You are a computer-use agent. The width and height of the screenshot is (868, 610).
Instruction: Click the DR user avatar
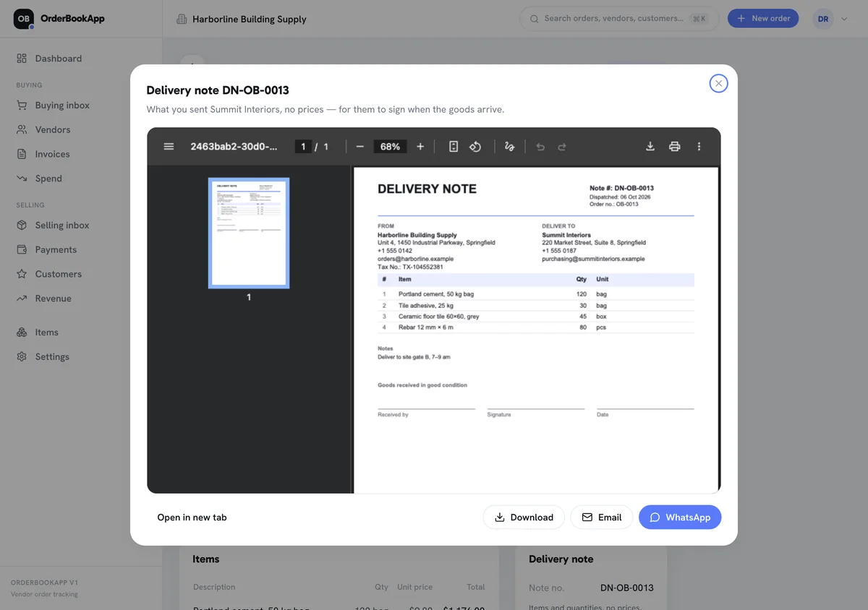pos(823,19)
